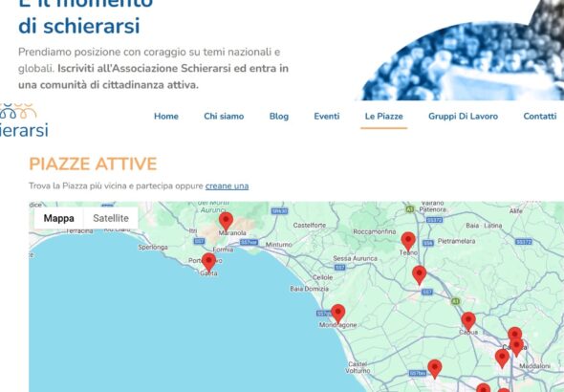The height and width of the screenshot is (392, 564).
Task: Select the pin just left of Maddaloni label
Action: 502,359
